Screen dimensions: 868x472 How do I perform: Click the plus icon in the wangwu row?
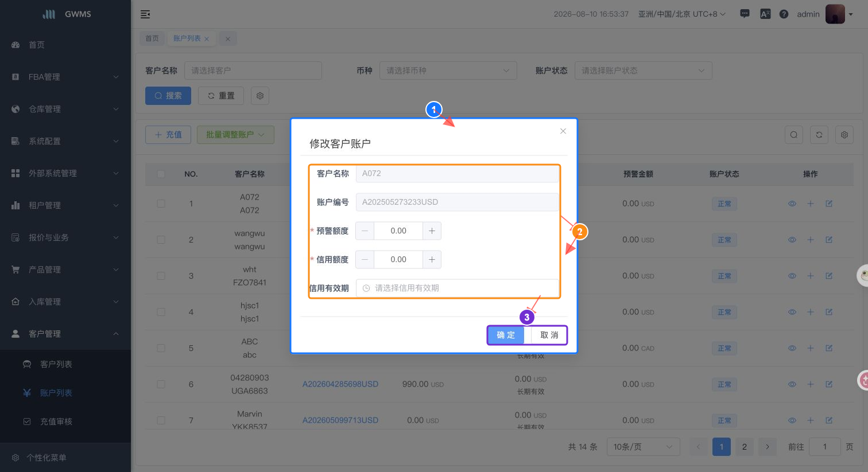tap(811, 240)
